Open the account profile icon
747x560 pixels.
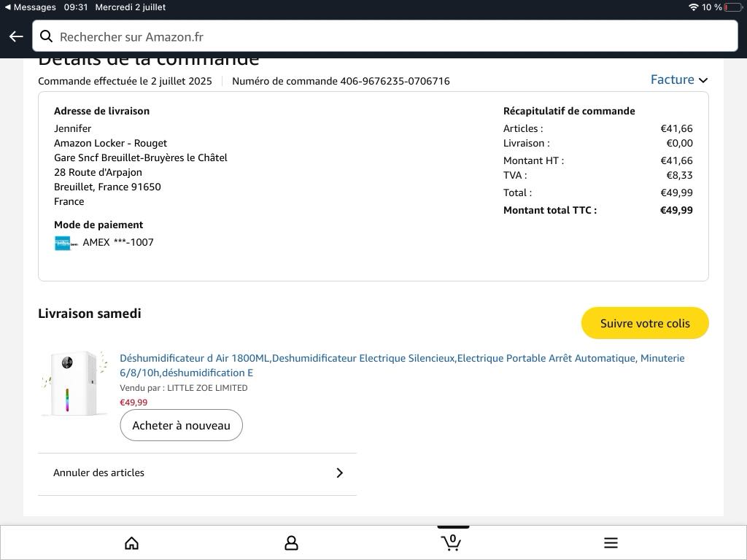click(291, 542)
